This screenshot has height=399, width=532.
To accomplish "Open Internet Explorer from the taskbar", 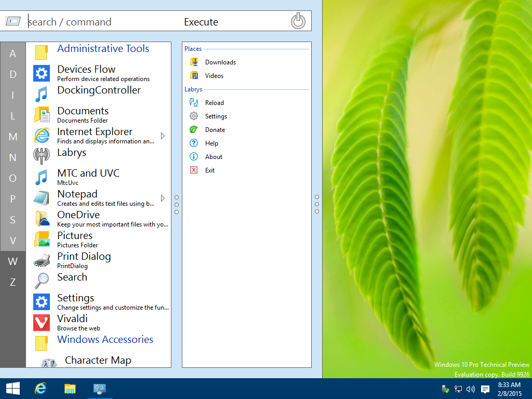I will pos(41,389).
